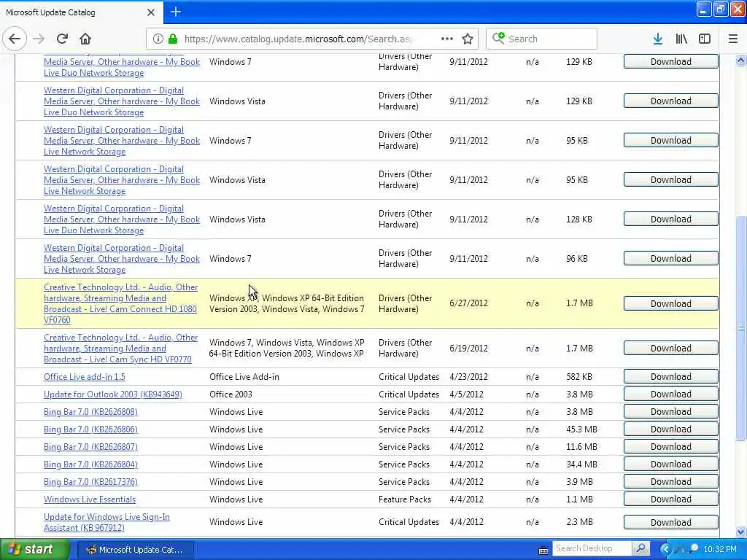Download Windows Live Sign-In Assistant update
The height and width of the screenshot is (560, 747).
coord(671,522)
